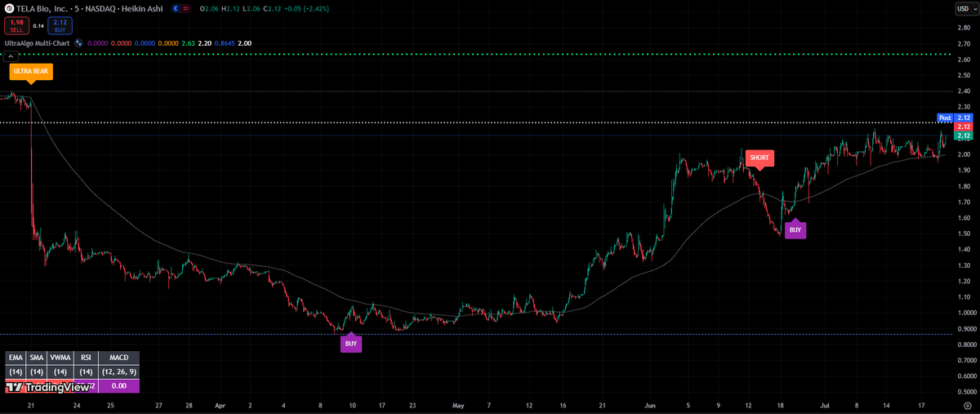Screen dimensions: 980x414
Task: Click the pink wavy indicator icon beside the moon
Action: point(185,7)
